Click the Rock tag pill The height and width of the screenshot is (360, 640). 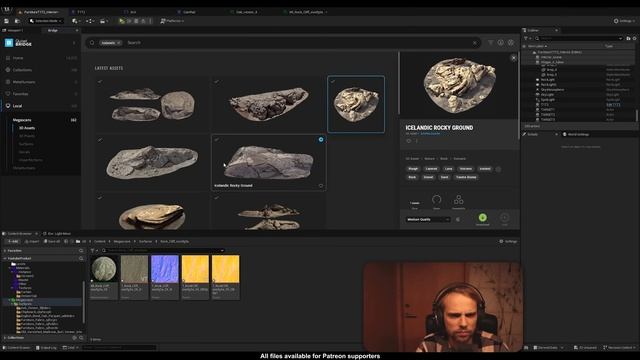coord(412,177)
